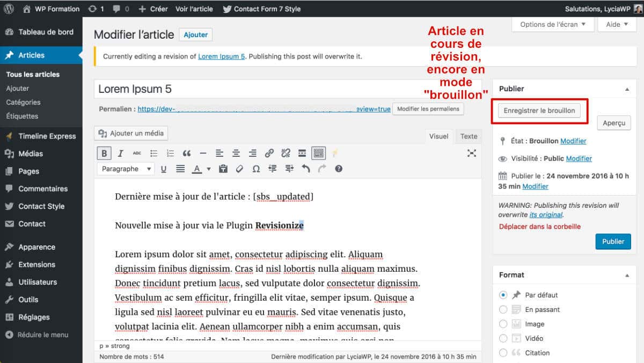
Task: Open the Options de l'écran dropdown
Action: [x=553, y=24]
